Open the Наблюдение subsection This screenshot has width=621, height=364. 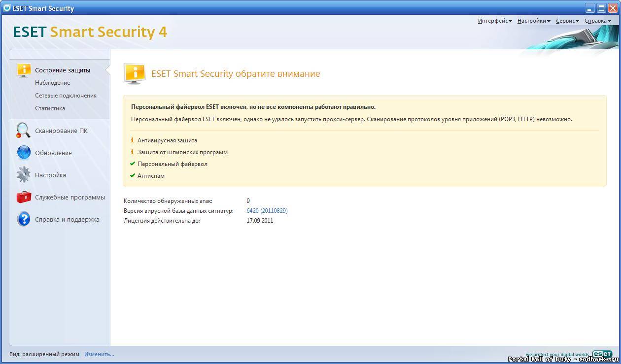click(x=52, y=83)
